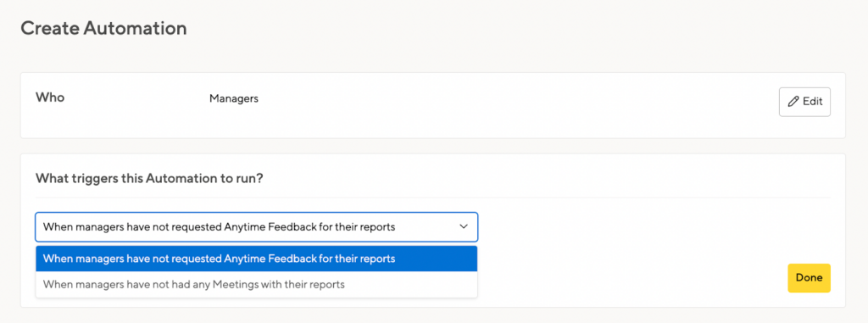Pick 'Meetings with their reports' trigger
Viewport: 868px width, 323px height.
click(x=256, y=285)
